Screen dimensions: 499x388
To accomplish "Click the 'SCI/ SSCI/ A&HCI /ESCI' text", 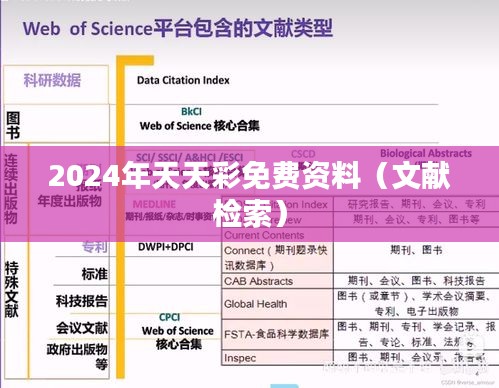I will (189, 157).
